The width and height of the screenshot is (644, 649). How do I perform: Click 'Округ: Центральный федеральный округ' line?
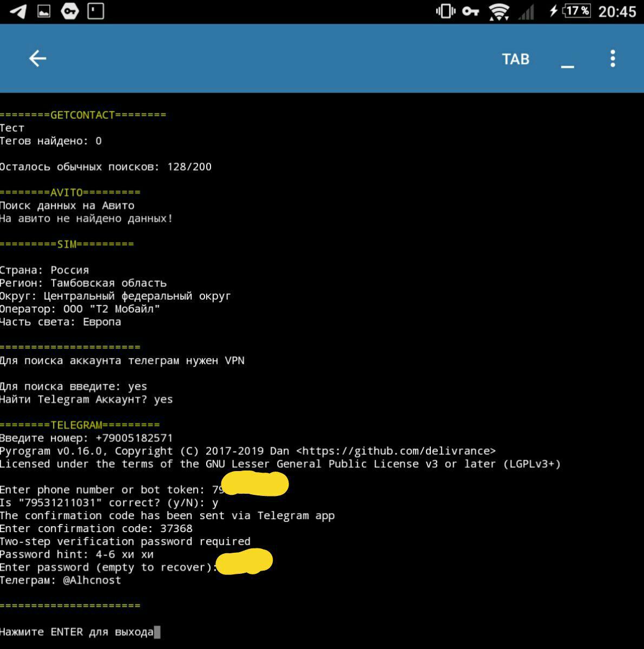(115, 296)
